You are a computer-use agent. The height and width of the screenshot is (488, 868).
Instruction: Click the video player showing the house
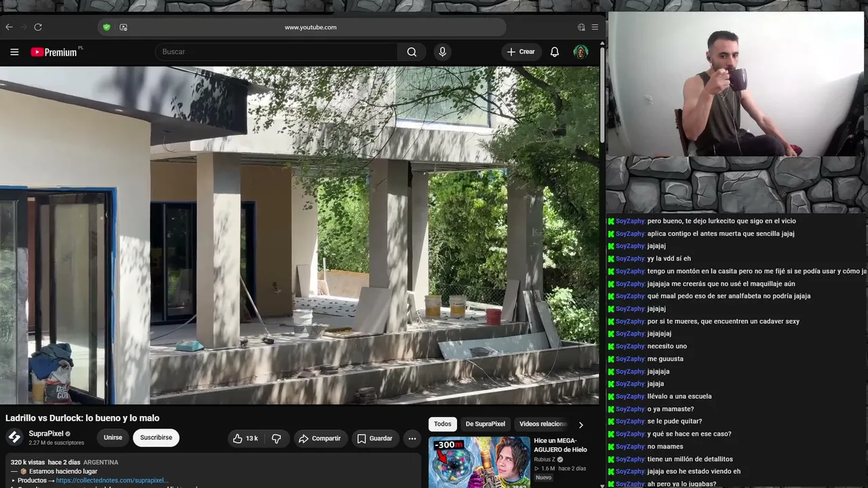[300, 235]
